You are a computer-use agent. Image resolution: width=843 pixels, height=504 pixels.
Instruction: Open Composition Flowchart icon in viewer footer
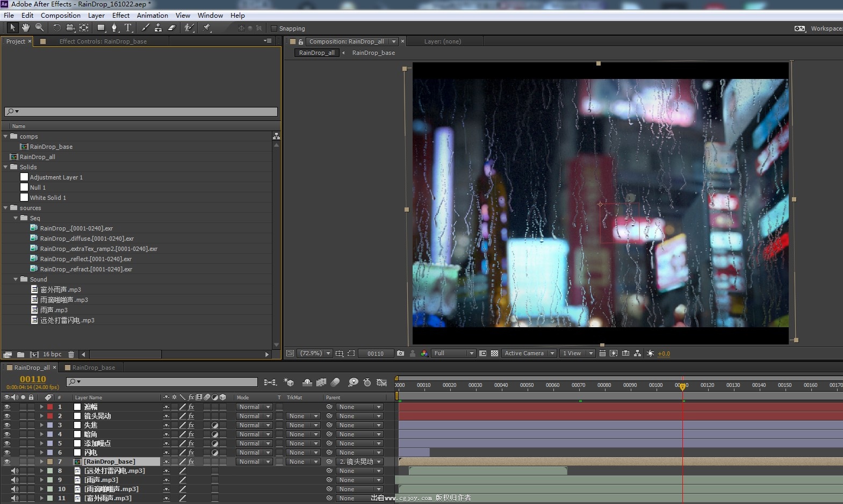(x=637, y=354)
